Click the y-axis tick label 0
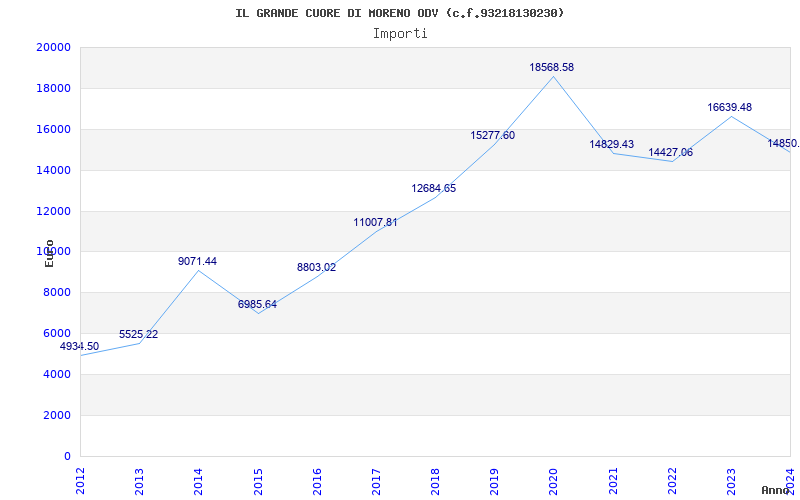 click(x=67, y=456)
